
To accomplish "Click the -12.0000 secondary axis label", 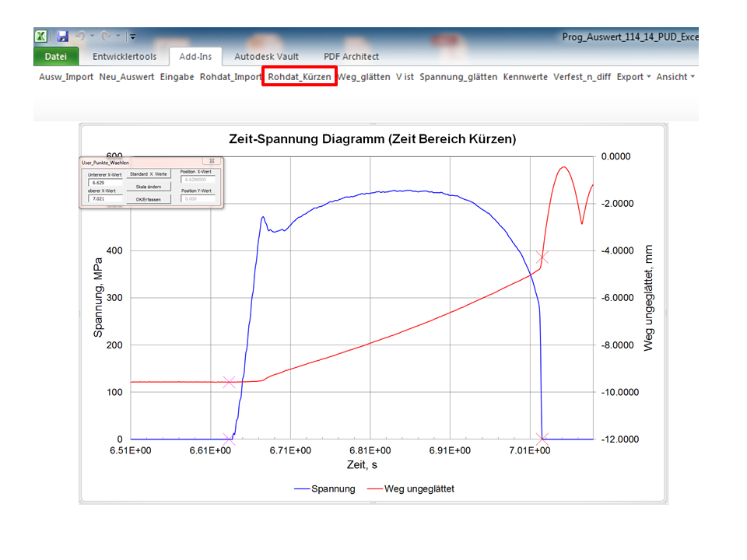I will (x=620, y=439).
